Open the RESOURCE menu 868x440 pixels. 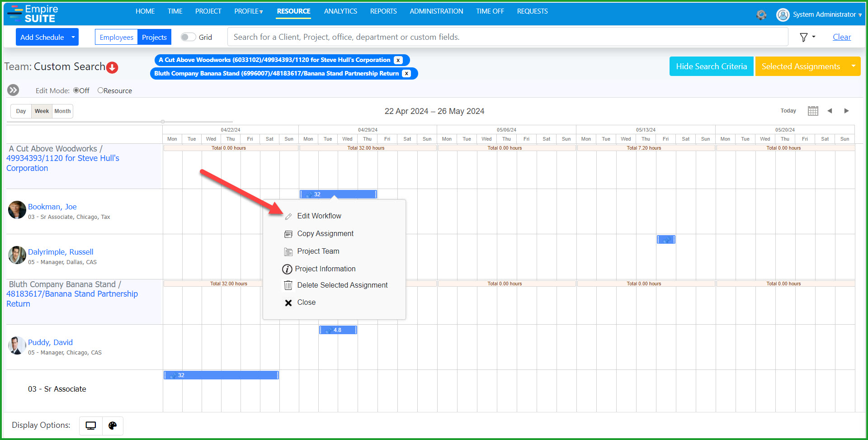click(x=293, y=11)
